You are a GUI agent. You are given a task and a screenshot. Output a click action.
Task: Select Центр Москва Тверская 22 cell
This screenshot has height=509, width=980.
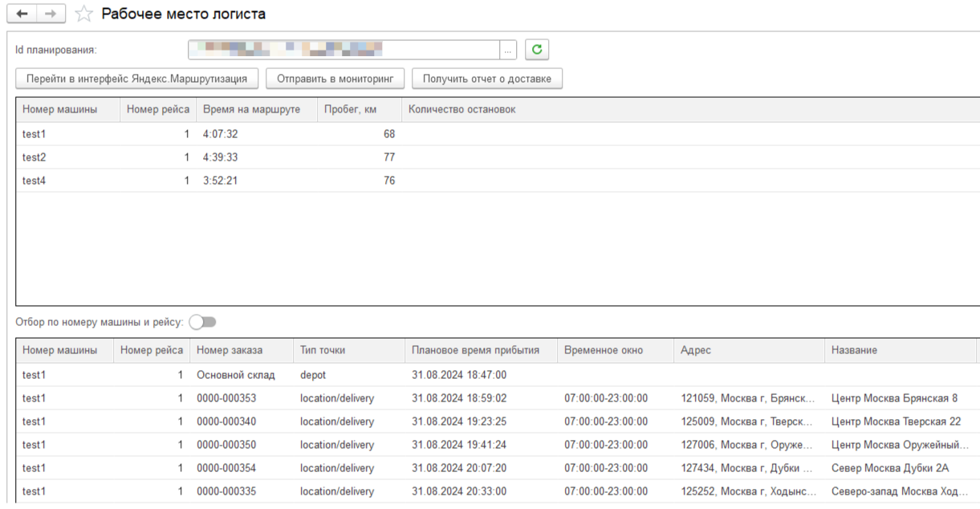[x=896, y=421]
